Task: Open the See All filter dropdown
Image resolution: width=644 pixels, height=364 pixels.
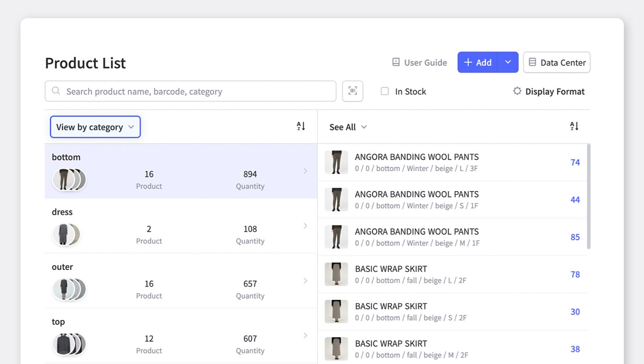Action: pos(347,127)
